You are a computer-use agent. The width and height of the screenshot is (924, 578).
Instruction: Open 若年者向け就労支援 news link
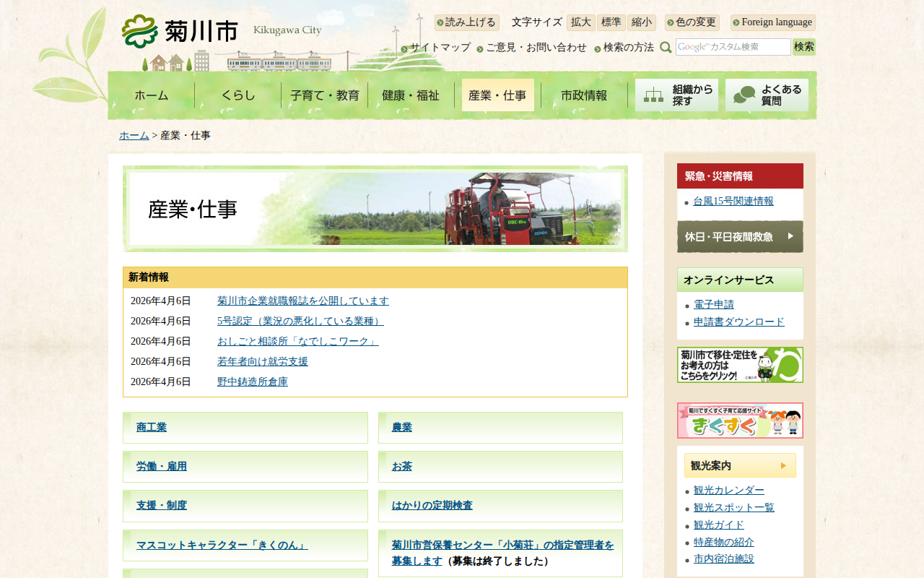click(263, 362)
